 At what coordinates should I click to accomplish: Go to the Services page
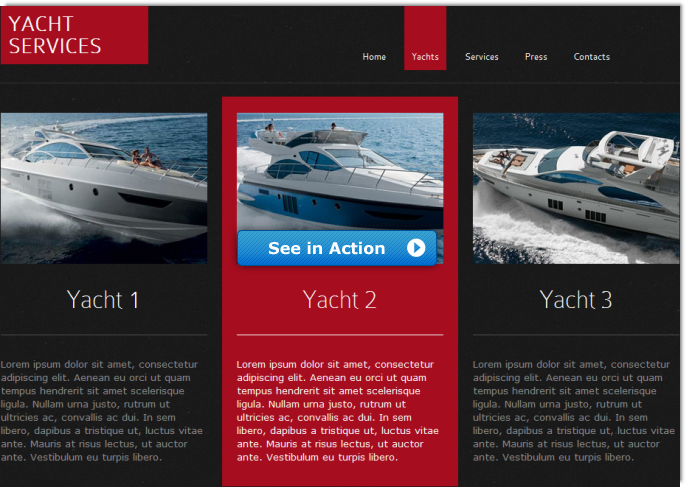tap(482, 57)
